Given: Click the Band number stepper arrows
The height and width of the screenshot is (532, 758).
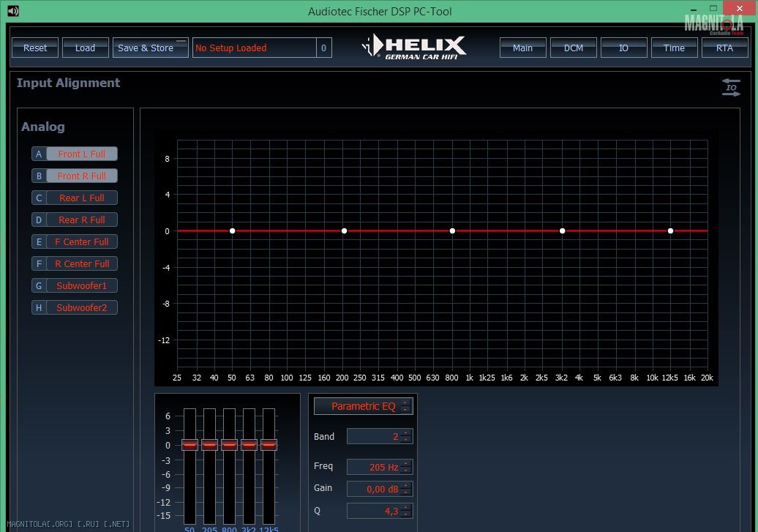Looking at the screenshot, I should 406,436.
